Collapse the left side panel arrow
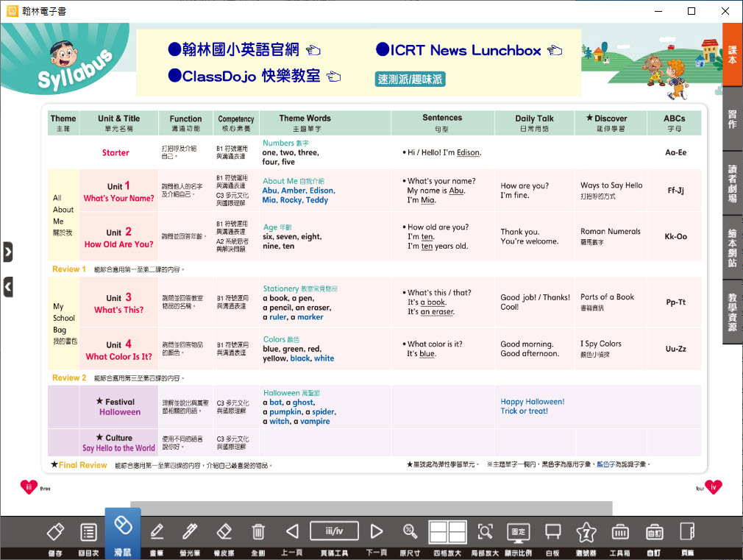Viewport: 743px width, 560px height. (7, 286)
